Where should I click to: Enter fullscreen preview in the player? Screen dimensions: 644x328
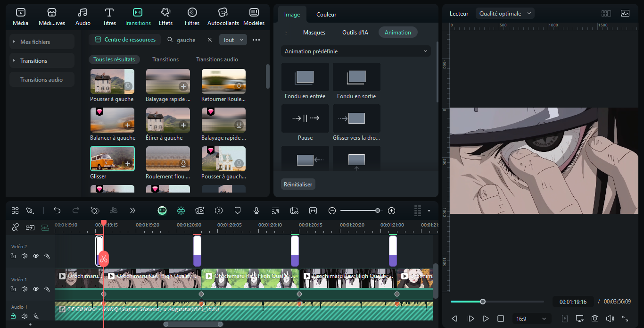click(x=625, y=319)
